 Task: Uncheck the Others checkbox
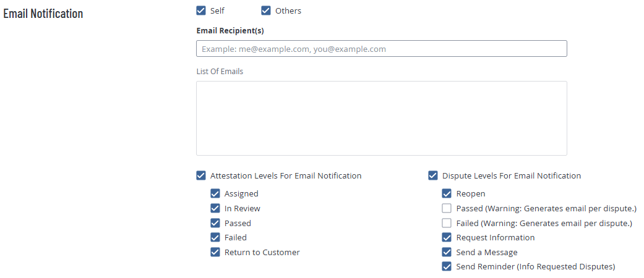pos(266,11)
